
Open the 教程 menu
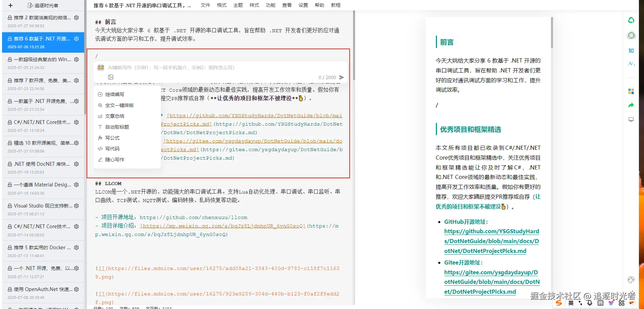[336, 5]
